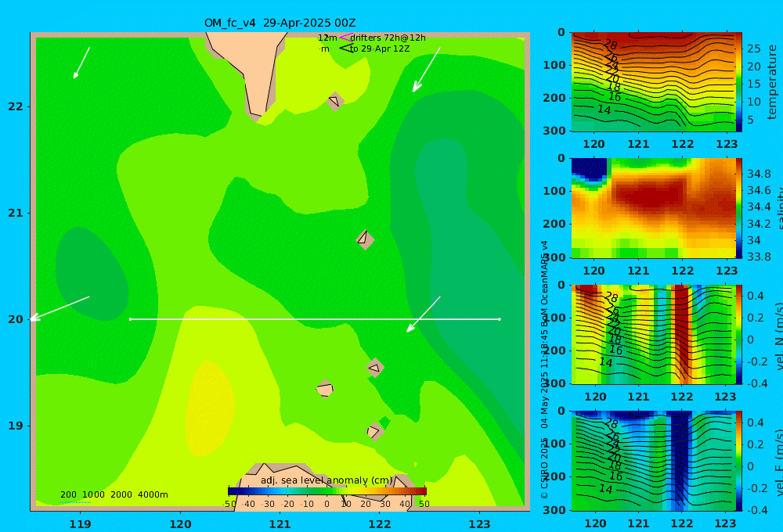Click longitude label 119 on main map
Image resolution: width=783 pixels, height=532 pixels.
click(x=80, y=524)
